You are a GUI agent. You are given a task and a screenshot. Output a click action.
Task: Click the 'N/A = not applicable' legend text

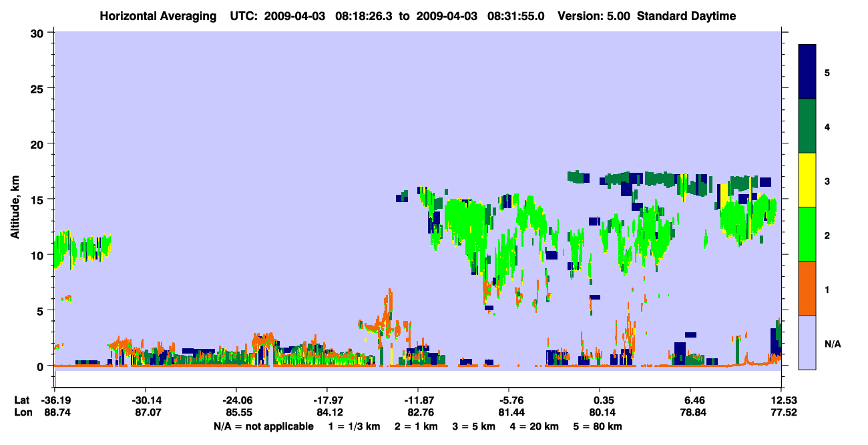263,426
